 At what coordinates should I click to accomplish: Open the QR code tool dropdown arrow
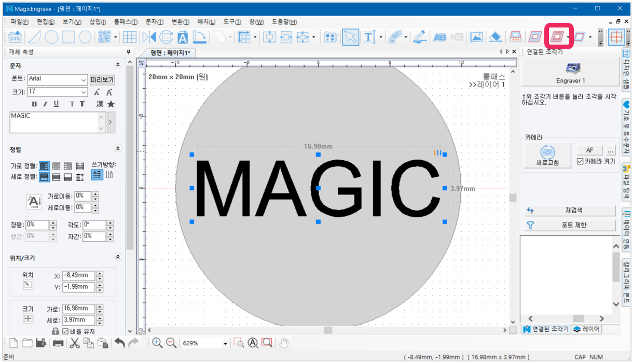[115, 37]
